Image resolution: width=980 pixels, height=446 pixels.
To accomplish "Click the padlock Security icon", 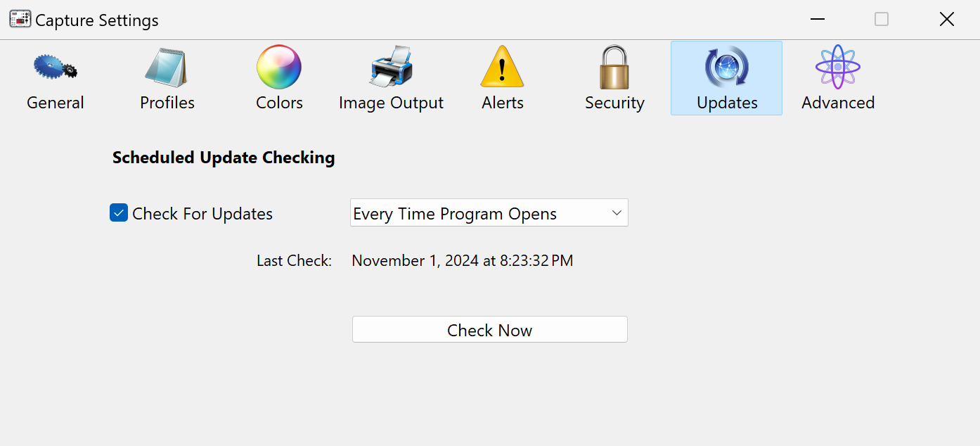I will click(x=614, y=68).
